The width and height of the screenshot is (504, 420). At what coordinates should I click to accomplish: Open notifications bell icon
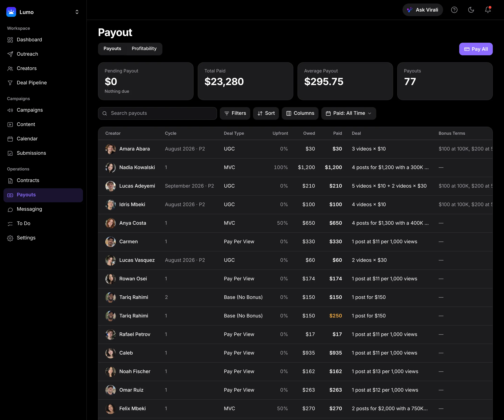[488, 10]
